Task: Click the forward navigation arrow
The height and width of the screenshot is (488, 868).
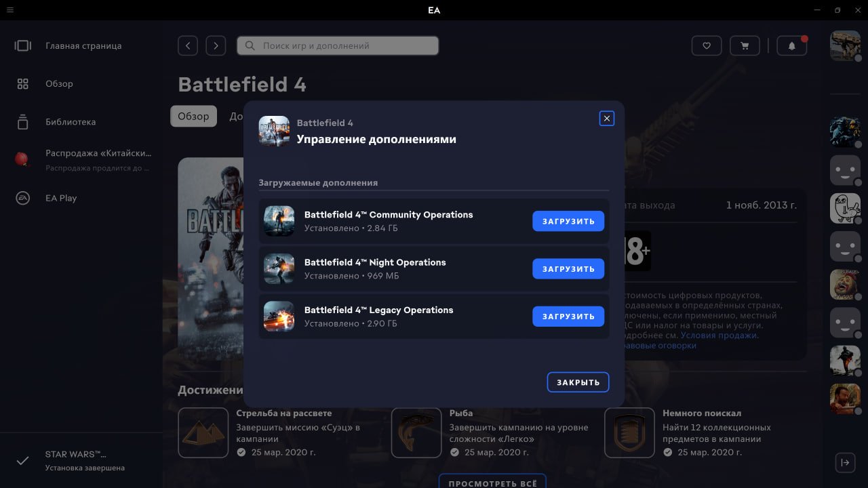Action: coord(216,45)
